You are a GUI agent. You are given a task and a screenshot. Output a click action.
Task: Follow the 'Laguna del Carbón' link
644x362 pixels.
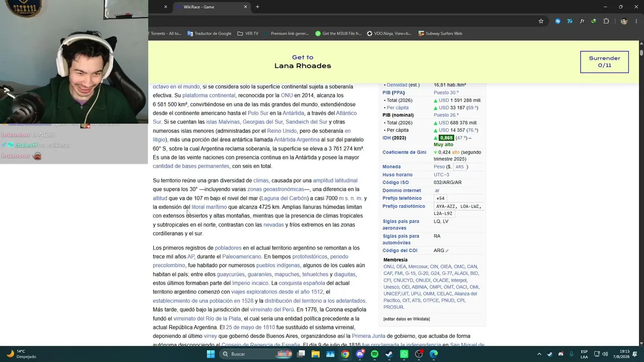[x=284, y=198]
